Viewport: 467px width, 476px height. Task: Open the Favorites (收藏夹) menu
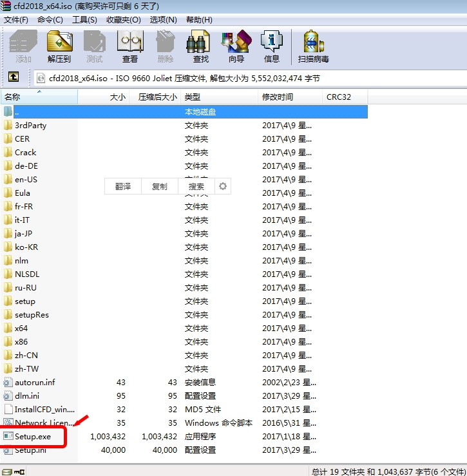123,20
